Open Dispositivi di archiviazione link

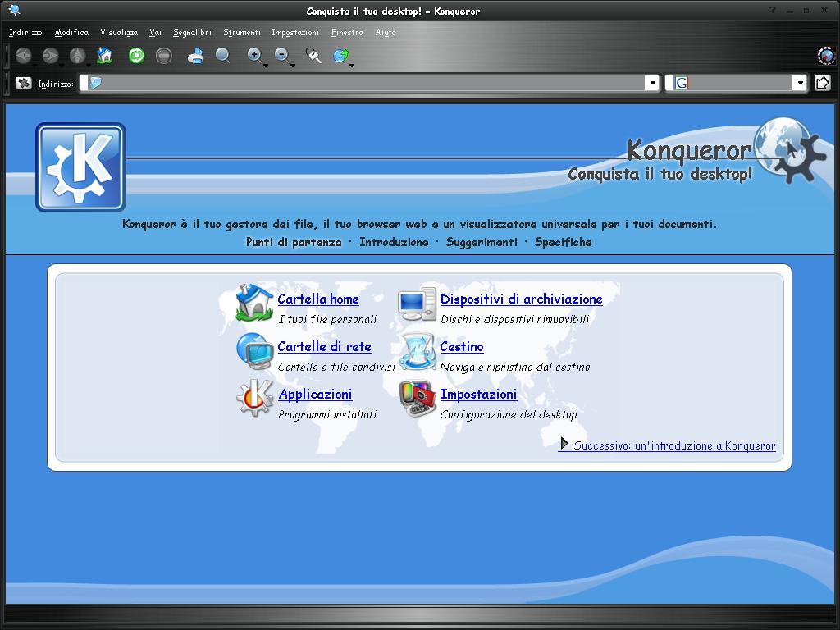[521, 299]
